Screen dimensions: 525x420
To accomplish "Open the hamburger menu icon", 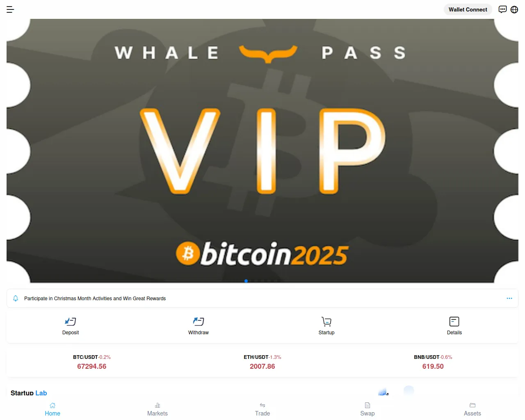I will (10, 9).
